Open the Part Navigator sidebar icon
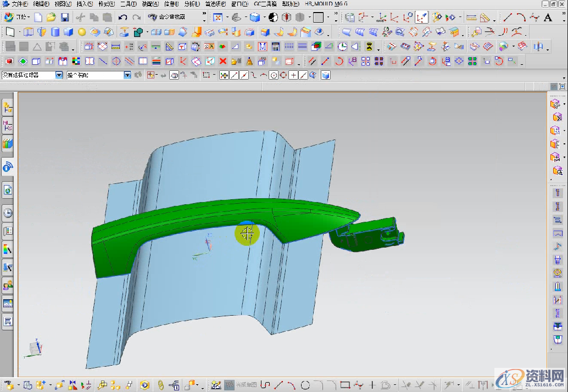Image resolution: width=568 pixels, height=392 pixels. 8,126
